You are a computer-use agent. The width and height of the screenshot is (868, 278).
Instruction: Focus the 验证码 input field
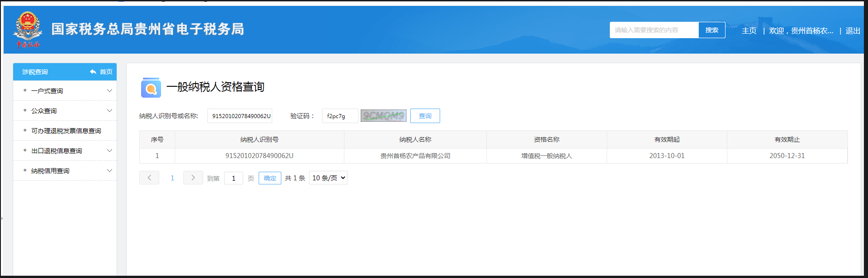click(x=340, y=116)
